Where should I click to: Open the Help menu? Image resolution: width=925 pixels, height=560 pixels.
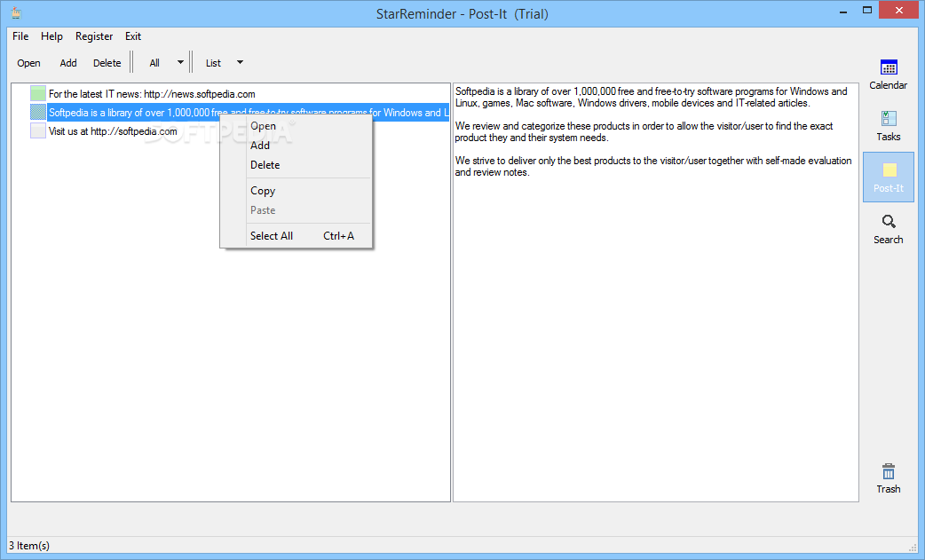(x=51, y=36)
